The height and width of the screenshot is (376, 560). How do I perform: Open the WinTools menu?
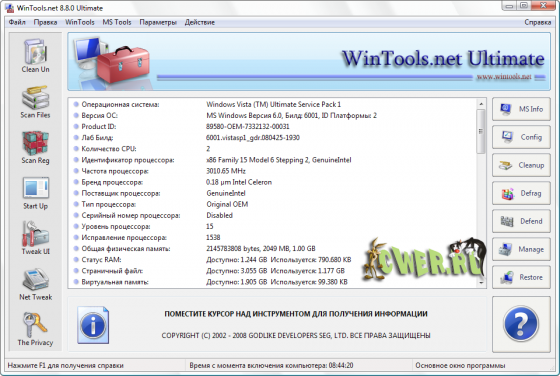pos(80,22)
